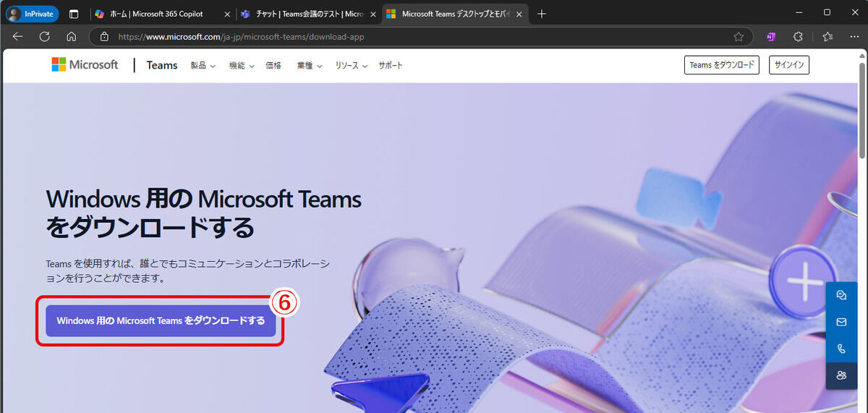Viewport: 868px width, 413px height.
Task: Add this page to favorites star
Action: click(739, 36)
